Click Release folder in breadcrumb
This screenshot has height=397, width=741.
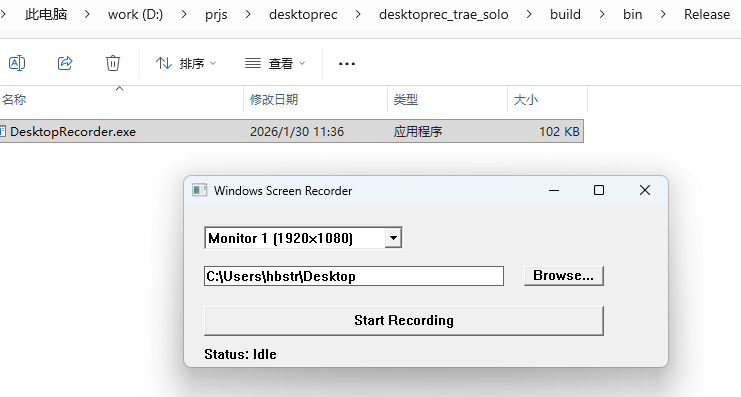pyautogui.click(x=707, y=14)
